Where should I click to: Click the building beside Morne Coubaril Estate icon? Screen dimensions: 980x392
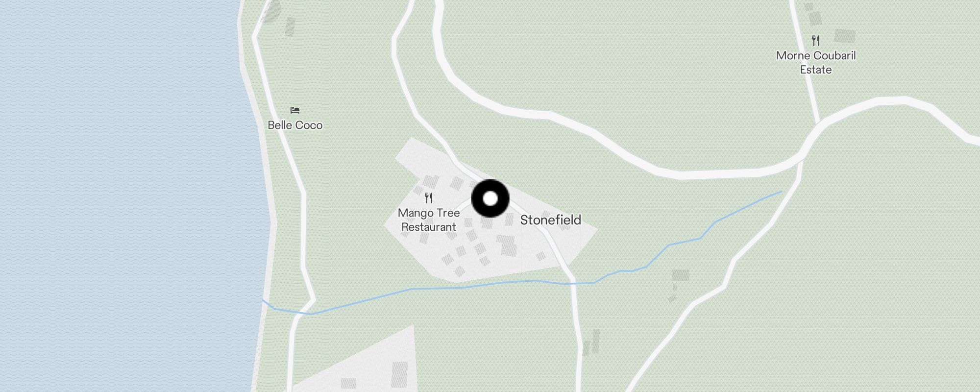coord(845,36)
